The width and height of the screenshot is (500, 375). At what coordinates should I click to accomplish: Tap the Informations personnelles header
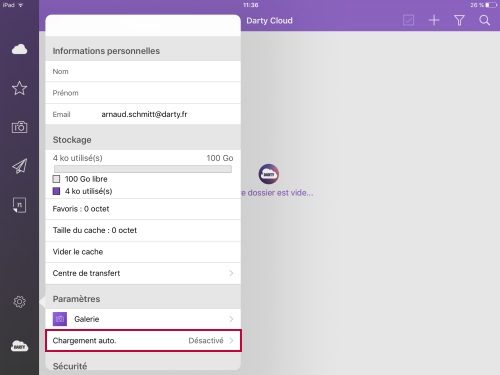tap(106, 51)
